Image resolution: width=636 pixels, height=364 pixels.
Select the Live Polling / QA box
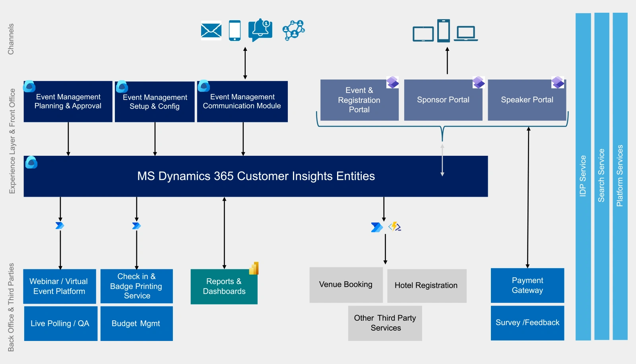coord(61,323)
